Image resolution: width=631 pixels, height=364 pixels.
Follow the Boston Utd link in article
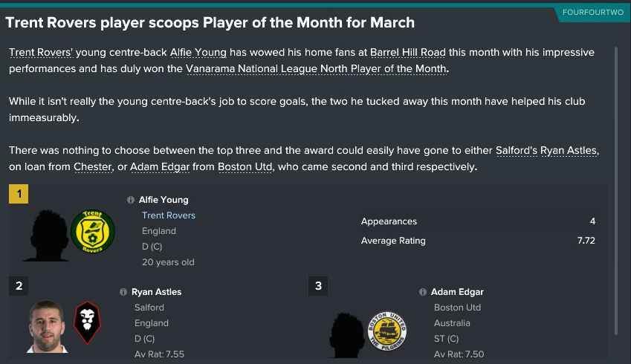click(244, 167)
